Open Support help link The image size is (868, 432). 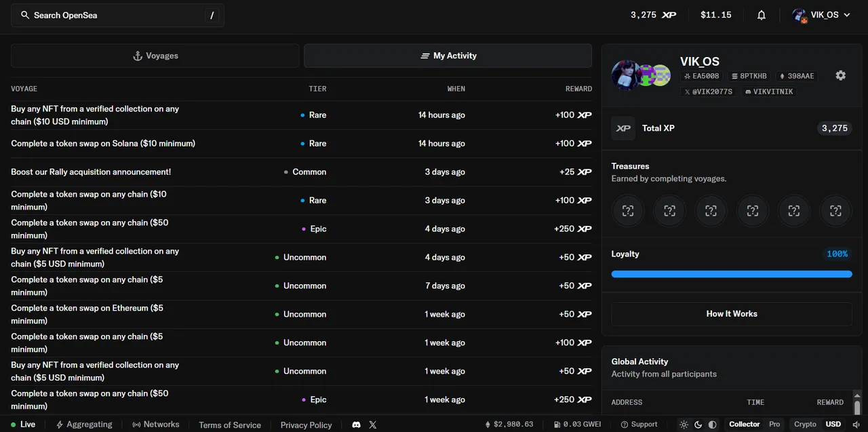(x=639, y=425)
